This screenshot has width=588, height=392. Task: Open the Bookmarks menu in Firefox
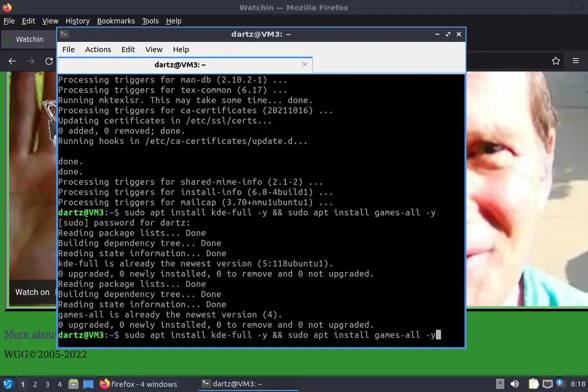(116, 21)
